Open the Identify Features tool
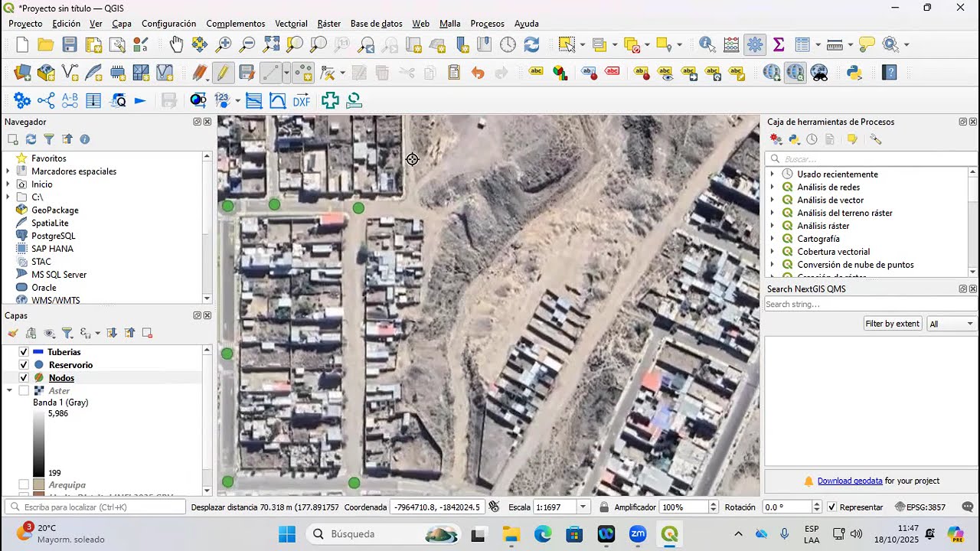 pos(707,44)
